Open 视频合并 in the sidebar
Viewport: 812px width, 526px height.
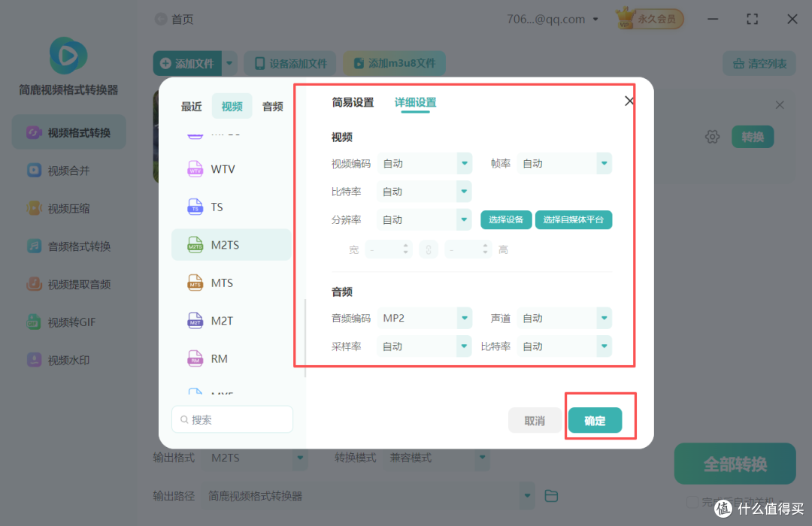coord(69,171)
